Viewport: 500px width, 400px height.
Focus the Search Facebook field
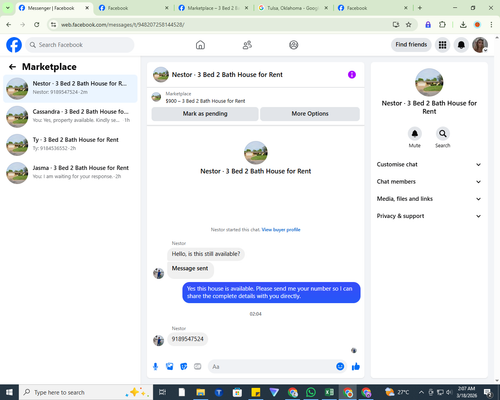pos(80,45)
